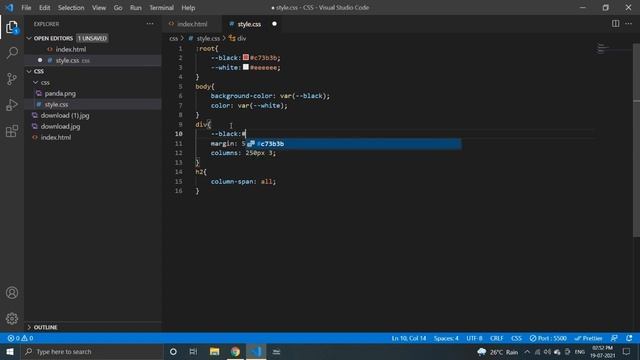Collapse the CSS root folder section
The image size is (640, 360).
(x=29, y=71)
